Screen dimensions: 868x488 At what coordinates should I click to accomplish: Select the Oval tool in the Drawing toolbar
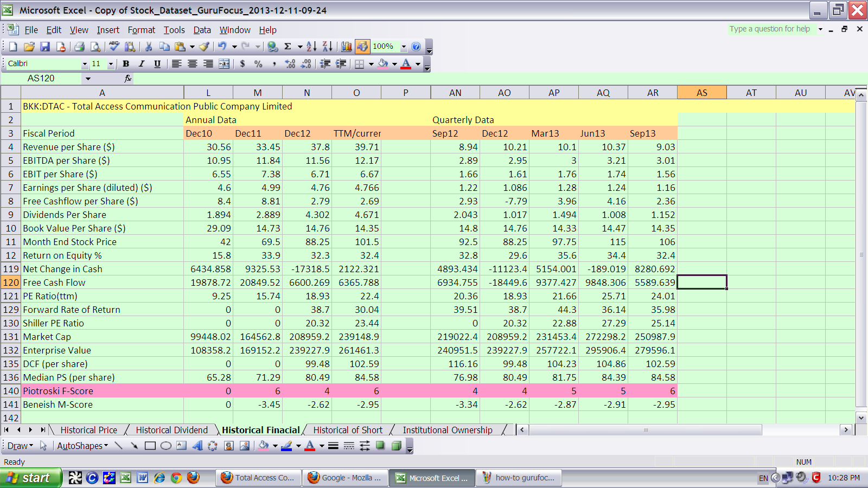point(166,446)
